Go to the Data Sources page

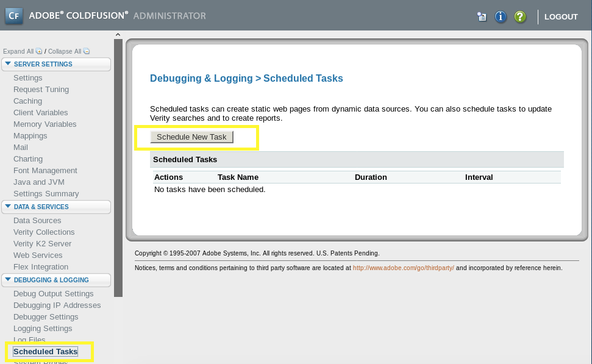coord(37,221)
